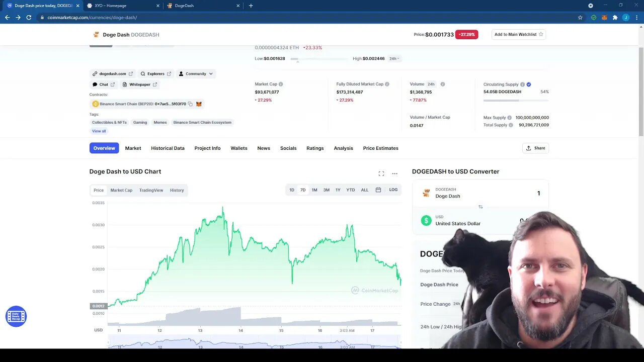Select the 1M chart range

(x=314, y=190)
